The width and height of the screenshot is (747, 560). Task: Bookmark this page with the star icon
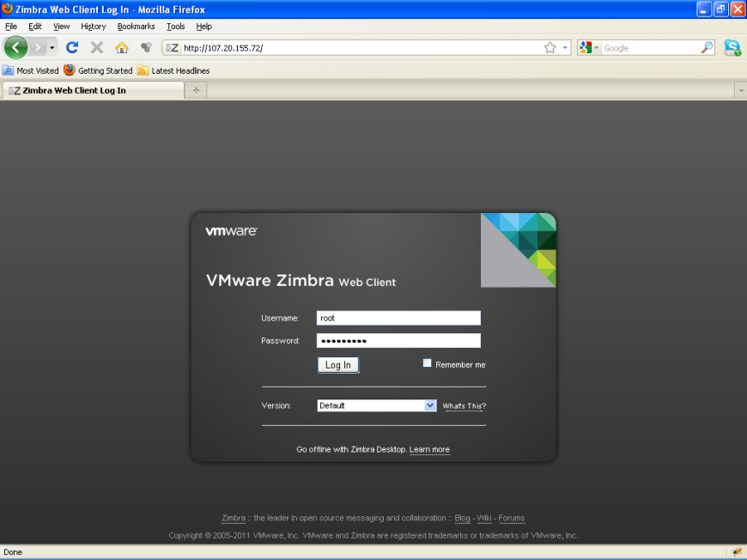(550, 48)
